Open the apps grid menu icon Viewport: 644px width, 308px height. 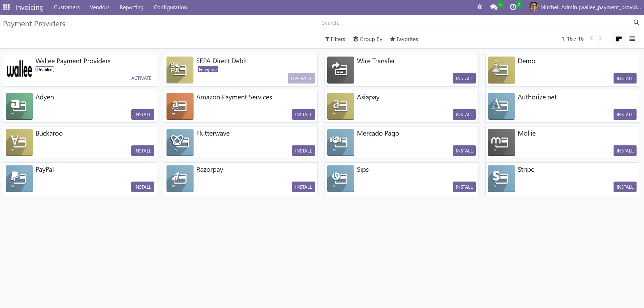(6, 7)
